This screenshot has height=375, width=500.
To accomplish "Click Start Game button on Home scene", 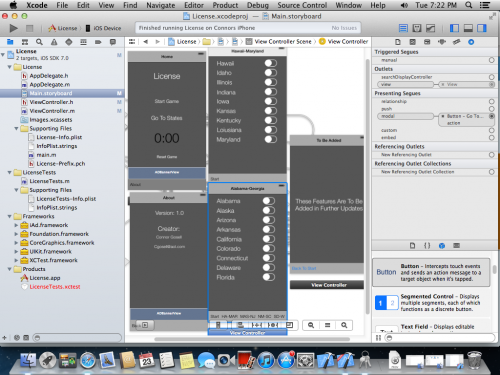I will [167, 101].
